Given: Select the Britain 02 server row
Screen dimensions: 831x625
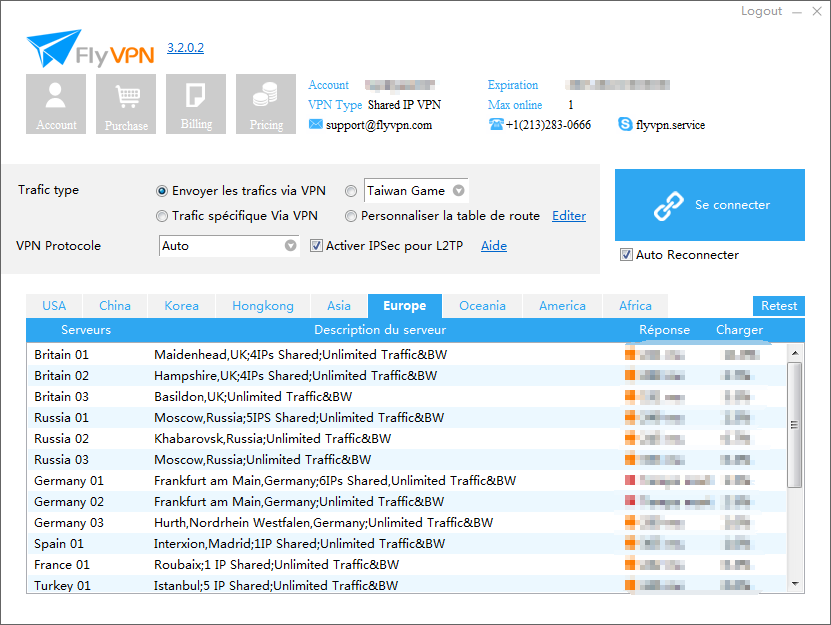Looking at the screenshot, I should click(406, 376).
